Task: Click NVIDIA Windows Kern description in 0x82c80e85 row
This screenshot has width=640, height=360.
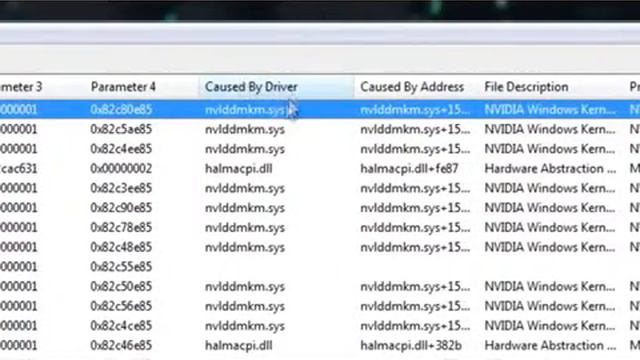Action: (x=550, y=110)
